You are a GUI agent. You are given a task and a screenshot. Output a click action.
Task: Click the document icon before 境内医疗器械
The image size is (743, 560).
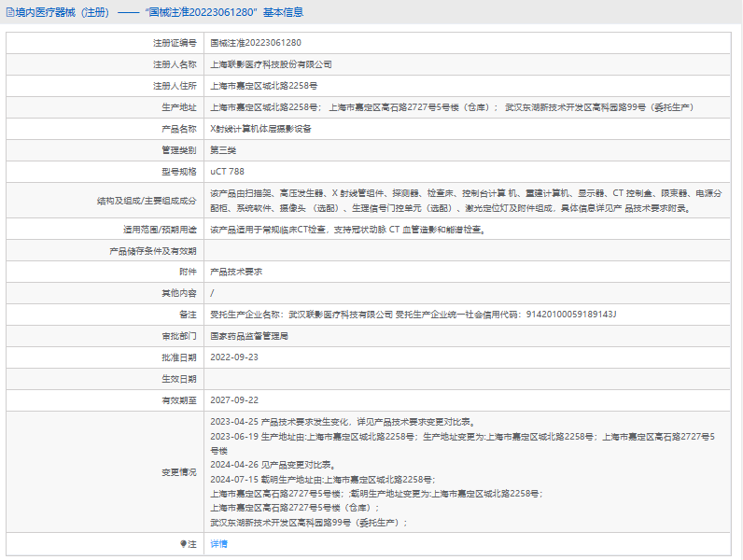[9, 12]
